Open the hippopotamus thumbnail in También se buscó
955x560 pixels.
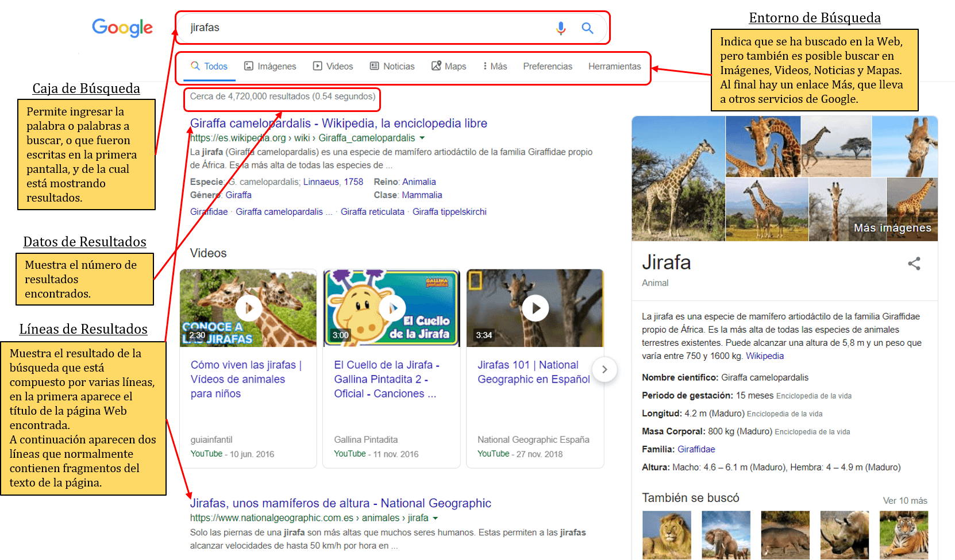click(785, 535)
